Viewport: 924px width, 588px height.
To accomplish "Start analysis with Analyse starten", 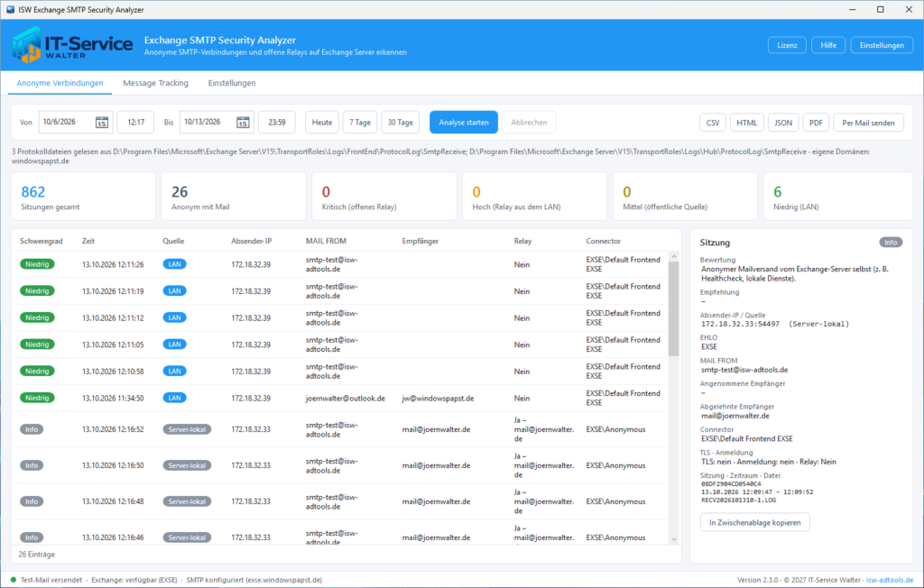I will click(464, 123).
